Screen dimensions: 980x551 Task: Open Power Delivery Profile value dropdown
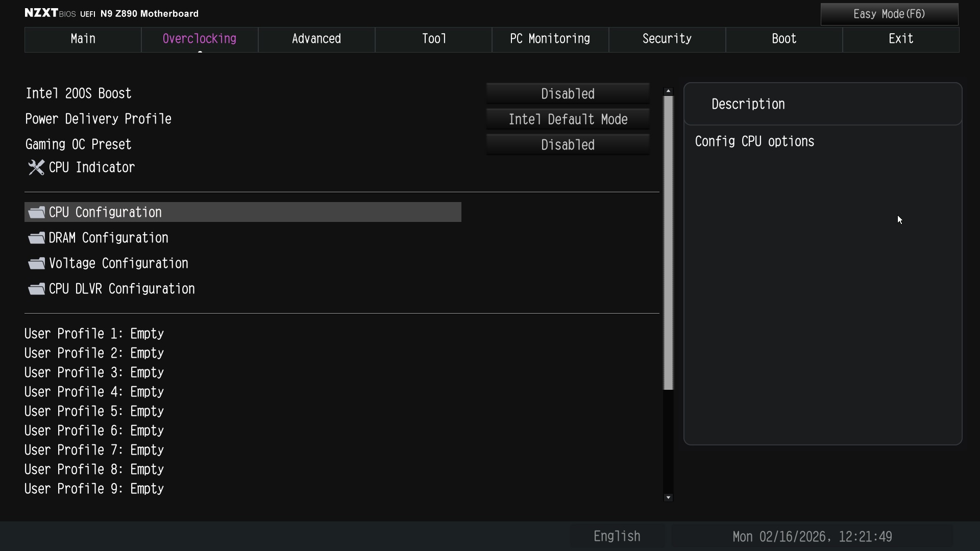(568, 119)
